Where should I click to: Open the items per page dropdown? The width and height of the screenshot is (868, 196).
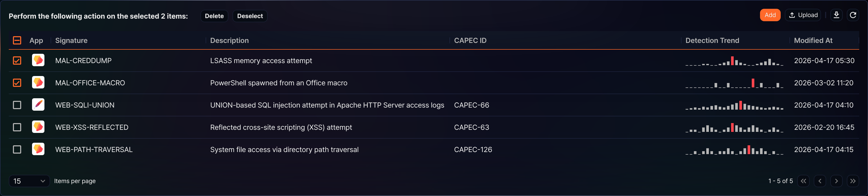[x=29, y=181]
